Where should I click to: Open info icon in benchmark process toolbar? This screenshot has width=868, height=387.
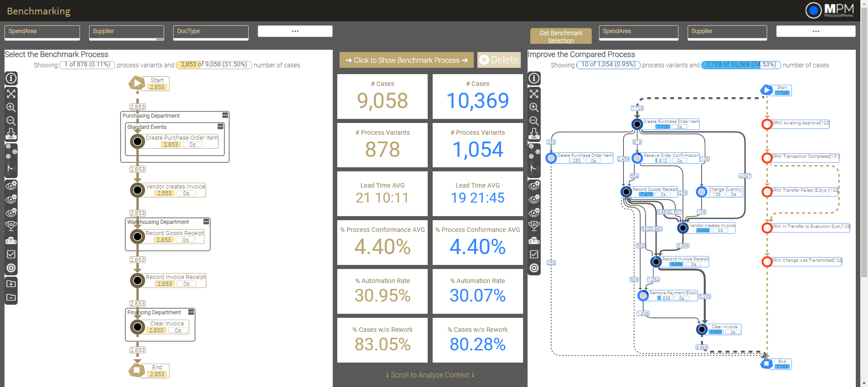click(x=11, y=78)
